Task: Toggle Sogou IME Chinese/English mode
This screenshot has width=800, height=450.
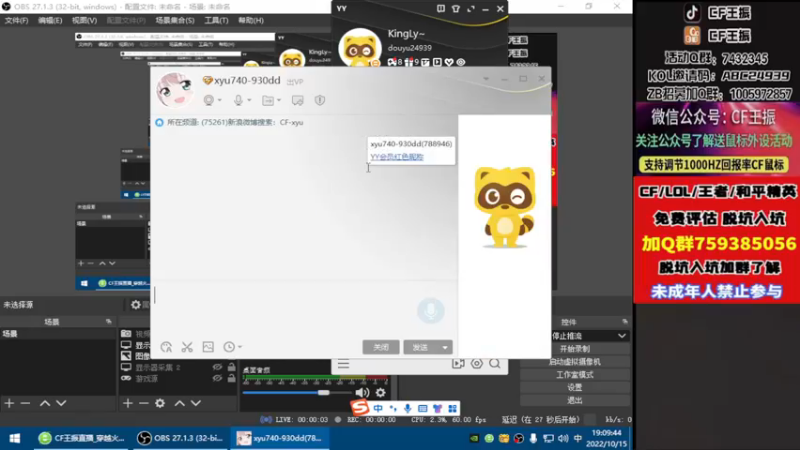Action: (378, 408)
